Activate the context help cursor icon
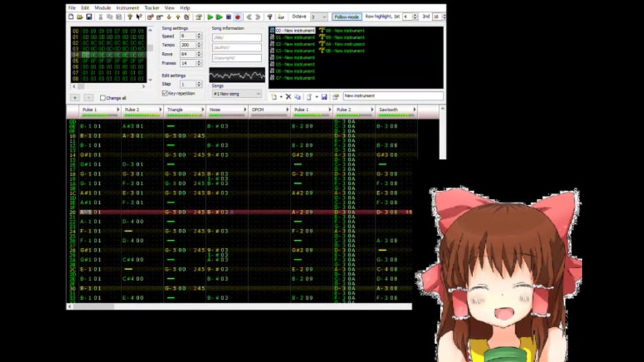 pos(140,17)
